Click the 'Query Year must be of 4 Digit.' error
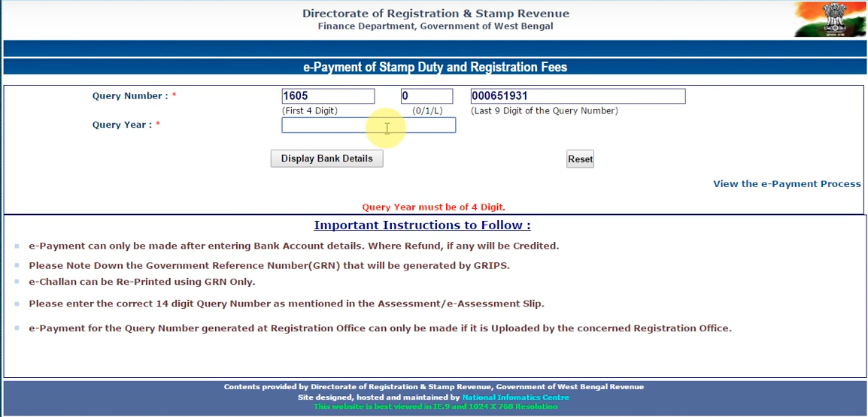 tap(433, 207)
